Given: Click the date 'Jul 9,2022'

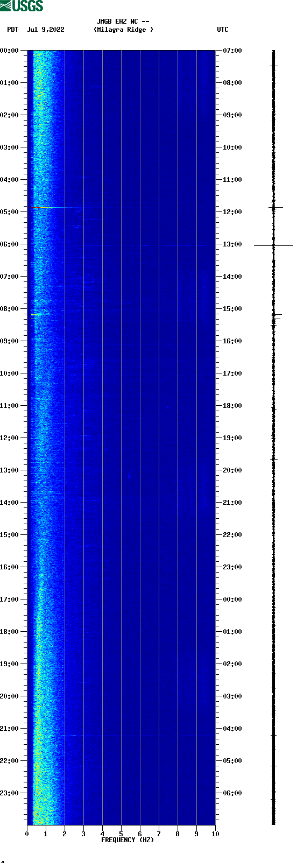Looking at the screenshot, I should (46, 30).
